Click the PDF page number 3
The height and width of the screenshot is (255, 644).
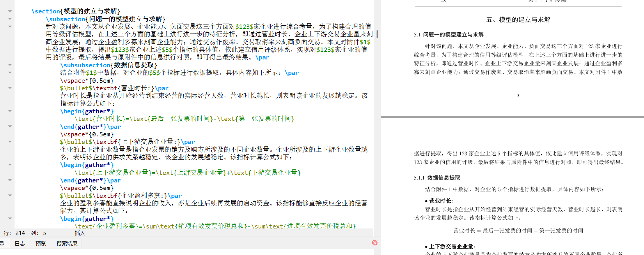[518, 96]
